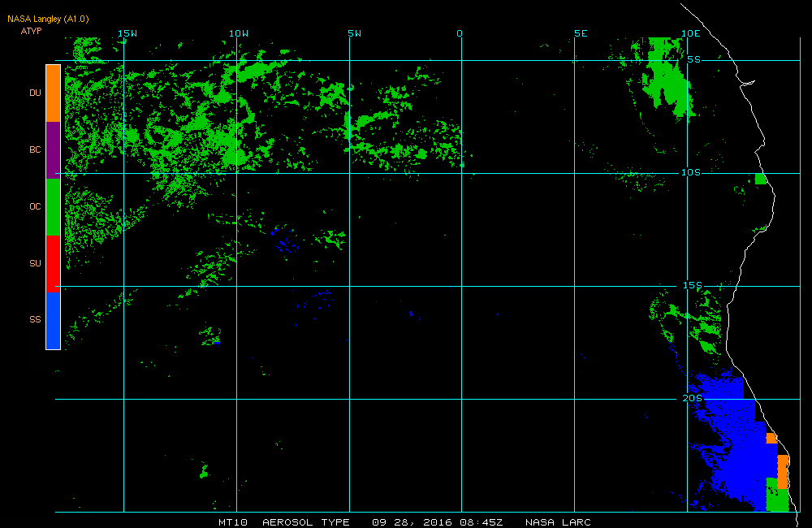This screenshot has height=528, width=812.
Task: Click the 5S latitude label
Action: [x=694, y=59]
